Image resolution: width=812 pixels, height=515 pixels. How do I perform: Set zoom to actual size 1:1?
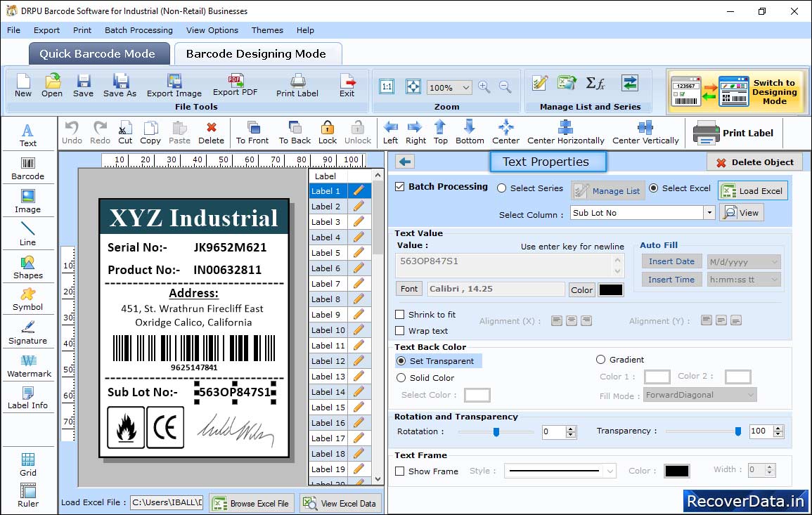point(387,87)
